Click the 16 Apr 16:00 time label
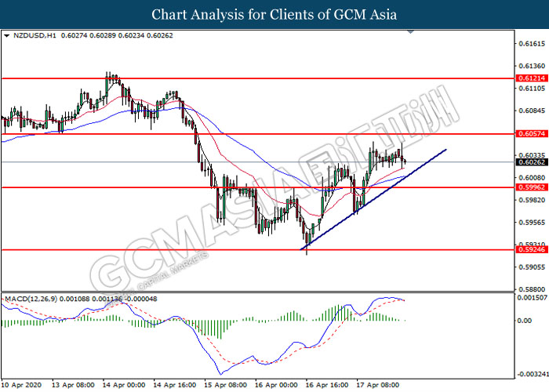The width and height of the screenshot is (549, 392). [x=327, y=386]
